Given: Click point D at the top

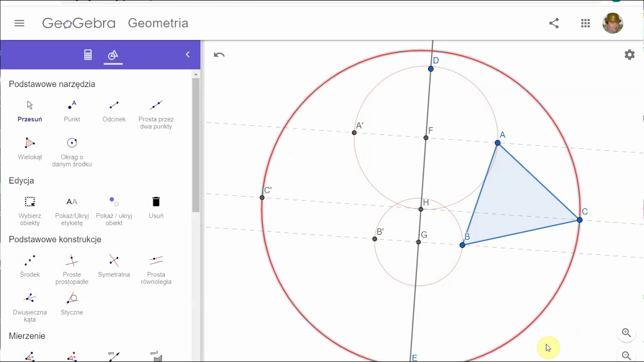Looking at the screenshot, I should coord(431,68).
